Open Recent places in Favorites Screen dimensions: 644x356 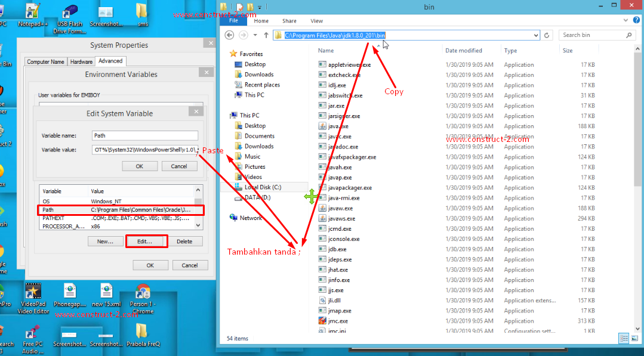click(x=262, y=85)
